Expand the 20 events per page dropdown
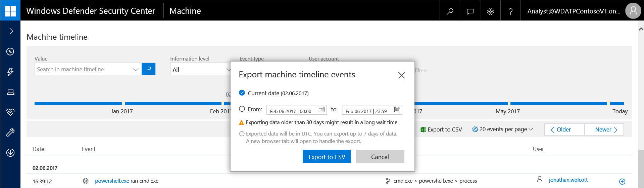 point(502,129)
